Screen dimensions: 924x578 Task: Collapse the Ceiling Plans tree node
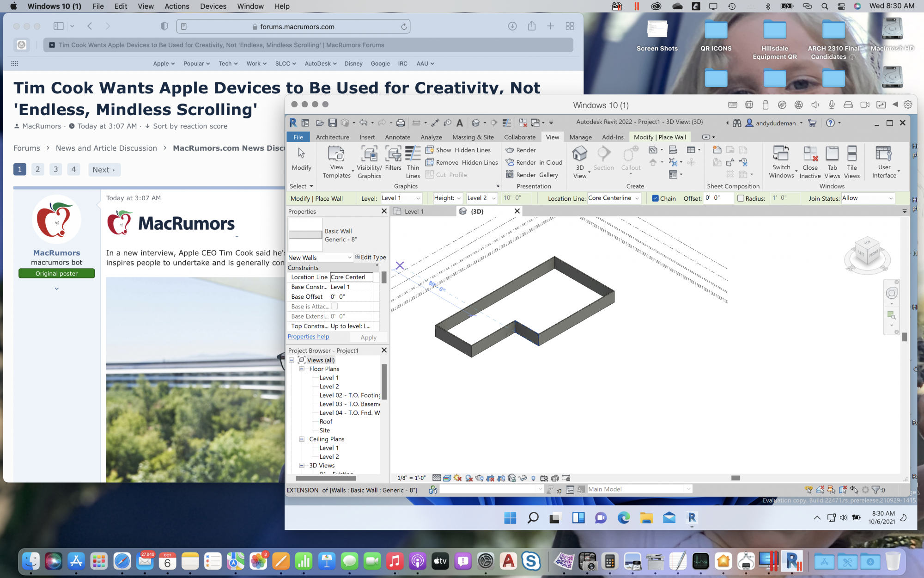coord(302,439)
